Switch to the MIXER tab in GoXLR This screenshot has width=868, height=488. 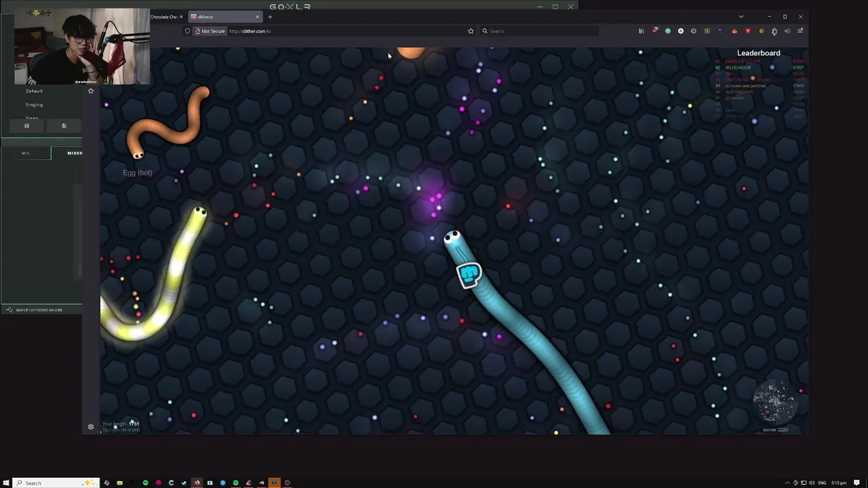tap(75, 153)
